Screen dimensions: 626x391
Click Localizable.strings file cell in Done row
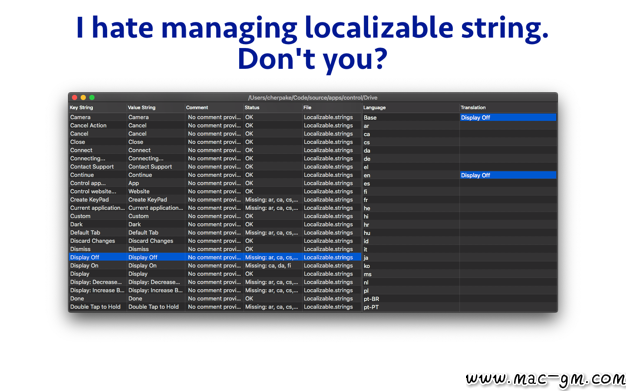[x=331, y=299]
